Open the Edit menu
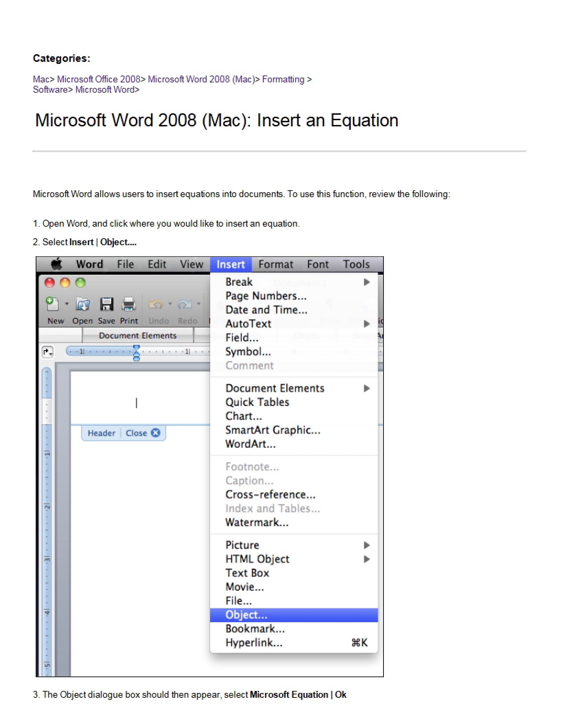Image resolution: width=563 pixels, height=728 pixels. (x=157, y=264)
